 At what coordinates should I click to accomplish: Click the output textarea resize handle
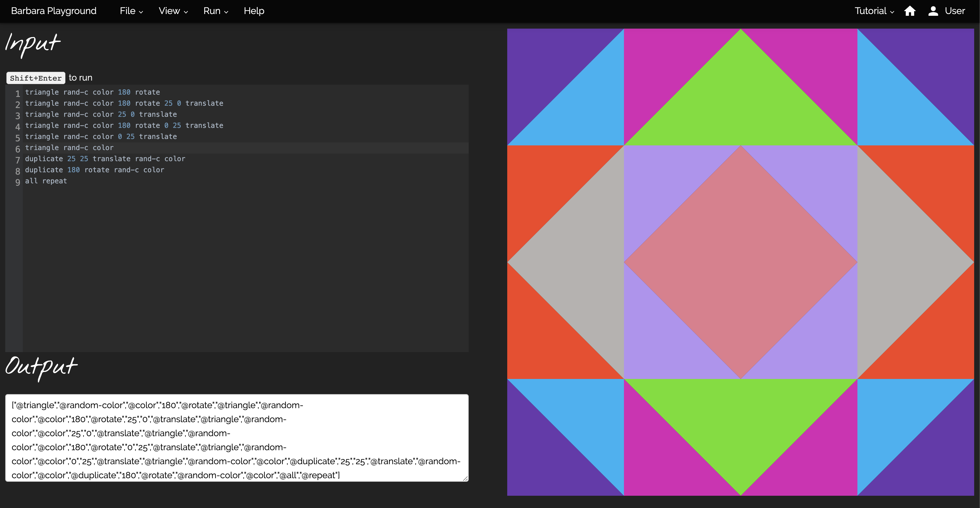point(465,478)
